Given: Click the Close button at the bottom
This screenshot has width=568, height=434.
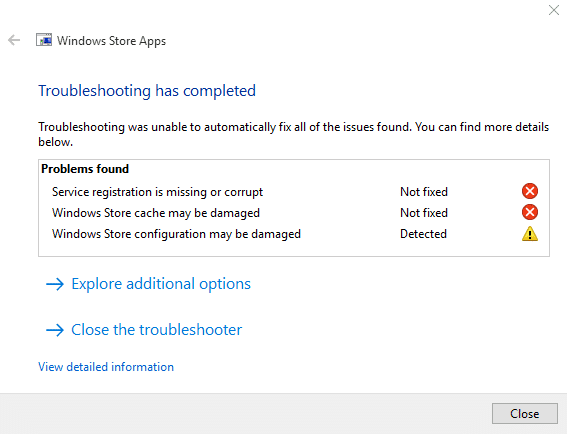Looking at the screenshot, I should (525, 413).
